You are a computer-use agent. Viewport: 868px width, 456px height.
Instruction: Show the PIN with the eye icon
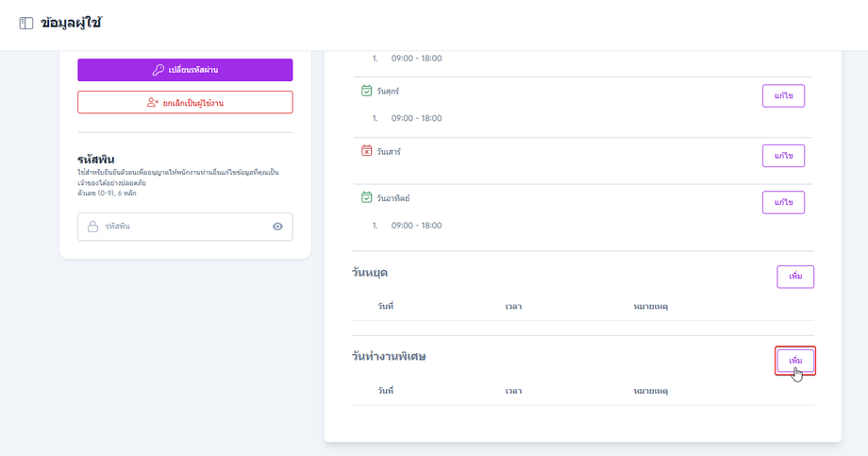tap(277, 227)
